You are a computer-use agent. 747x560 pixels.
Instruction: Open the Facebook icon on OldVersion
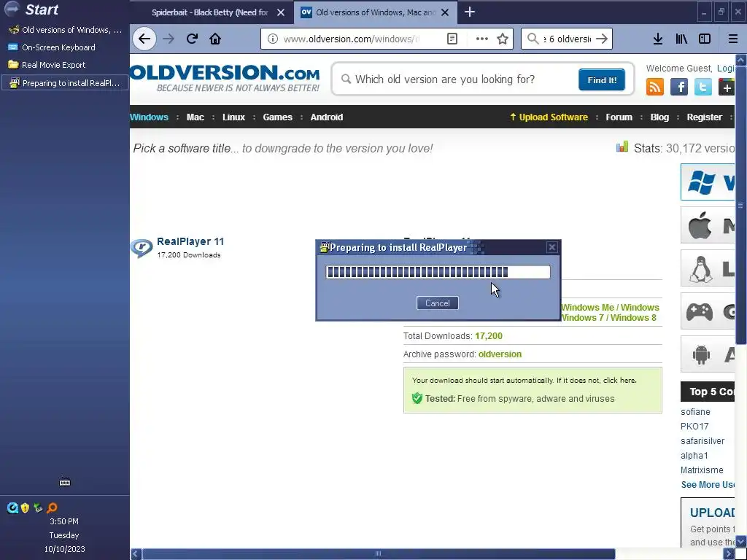point(679,87)
